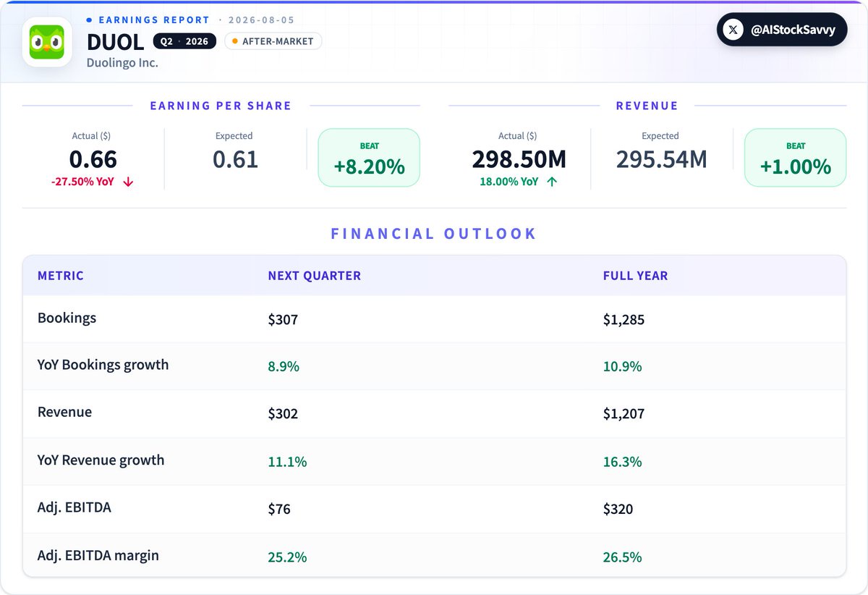Click the REVENUE section heading

[x=647, y=106]
